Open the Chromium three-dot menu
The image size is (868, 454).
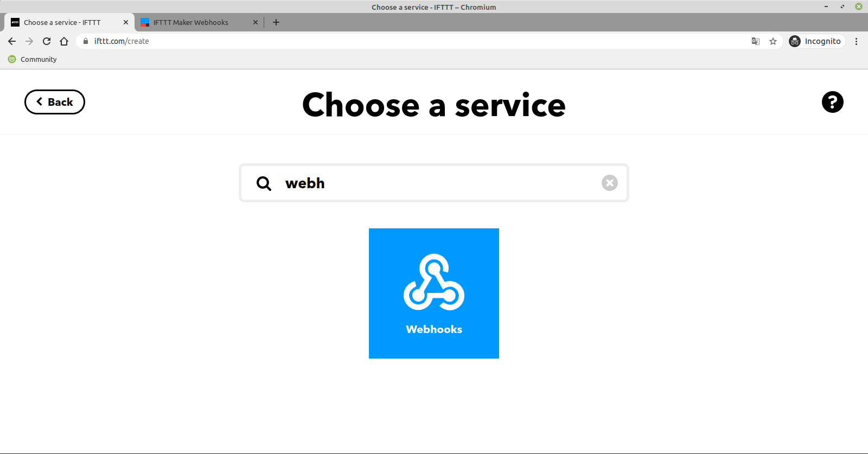pyautogui.click(x=856, y=41)
